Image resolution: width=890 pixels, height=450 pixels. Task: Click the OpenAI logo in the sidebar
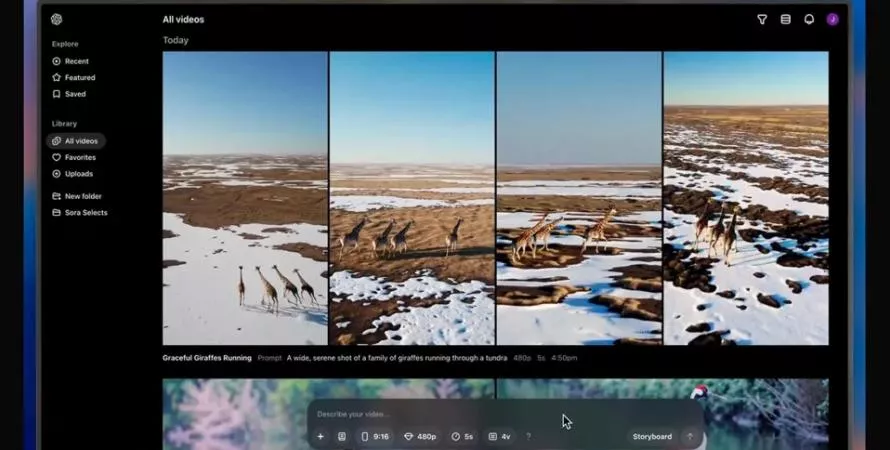click(56, 19)
